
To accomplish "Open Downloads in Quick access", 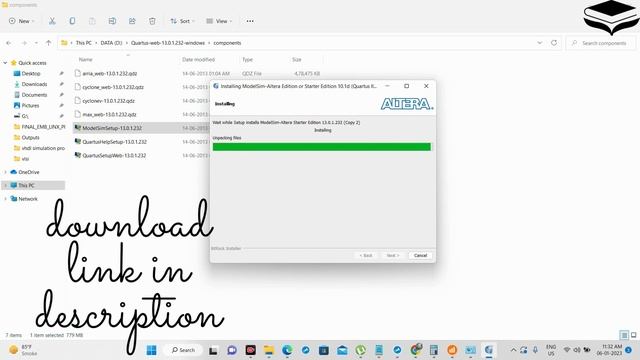I will click(34, 84).
